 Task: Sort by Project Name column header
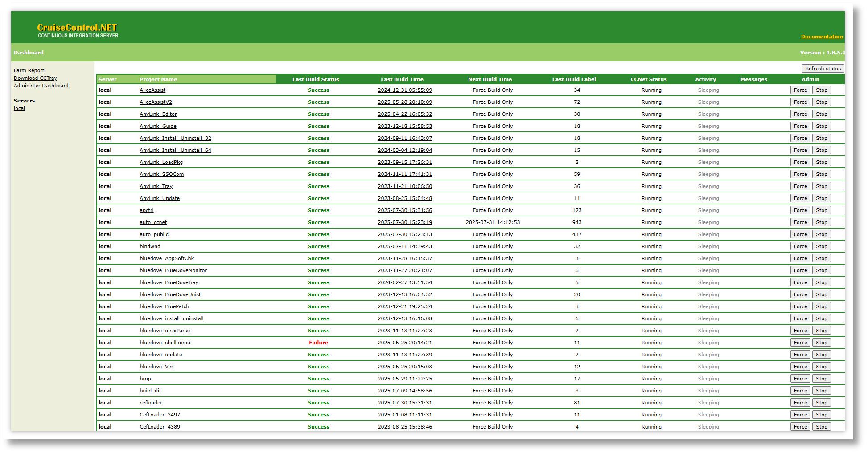tap(158, 79)
